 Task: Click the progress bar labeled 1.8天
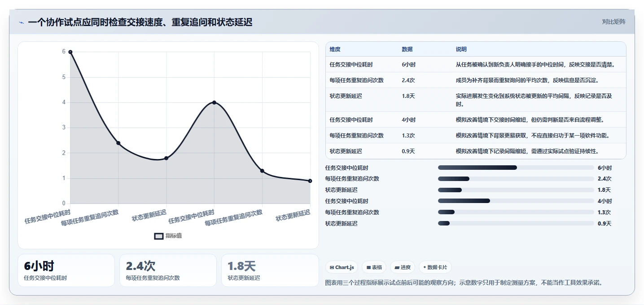coord(516,190)
